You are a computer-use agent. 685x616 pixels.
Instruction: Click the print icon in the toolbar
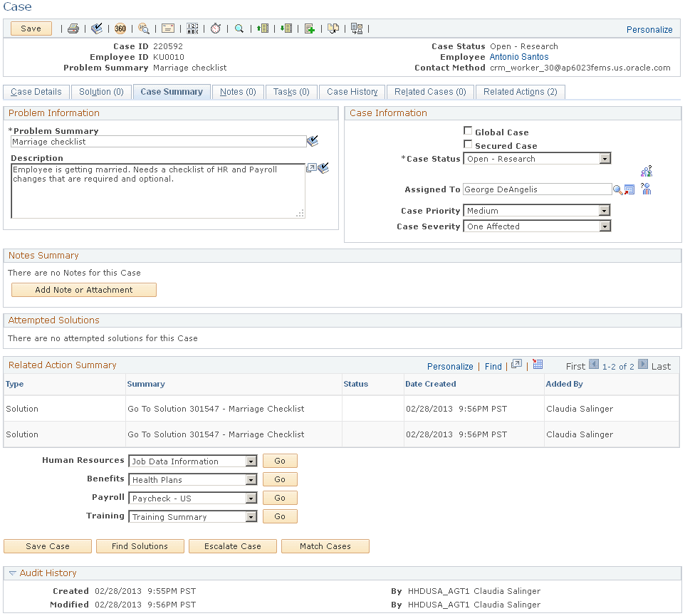point(73,28)
